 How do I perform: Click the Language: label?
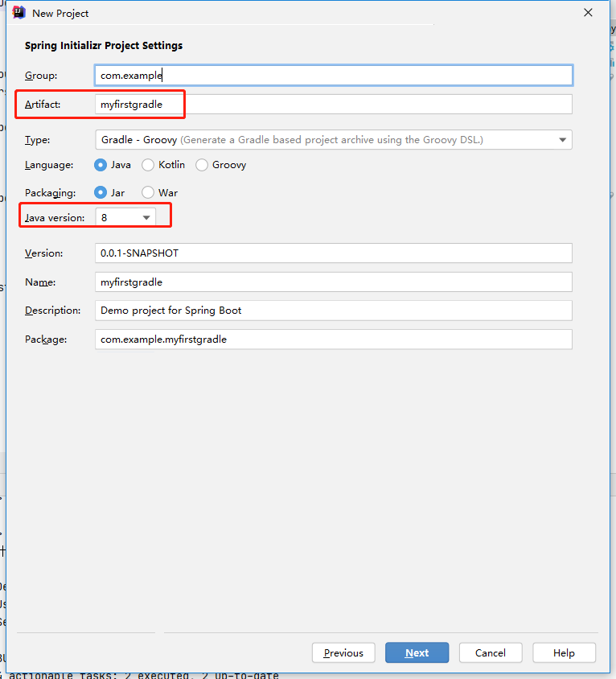(x=49, y=165)
